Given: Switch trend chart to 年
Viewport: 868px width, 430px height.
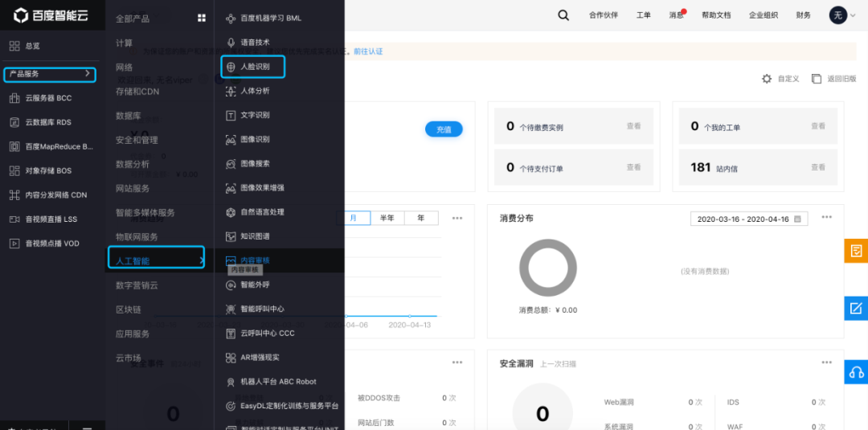Looking at the screenshot, I should coord(421,218).
